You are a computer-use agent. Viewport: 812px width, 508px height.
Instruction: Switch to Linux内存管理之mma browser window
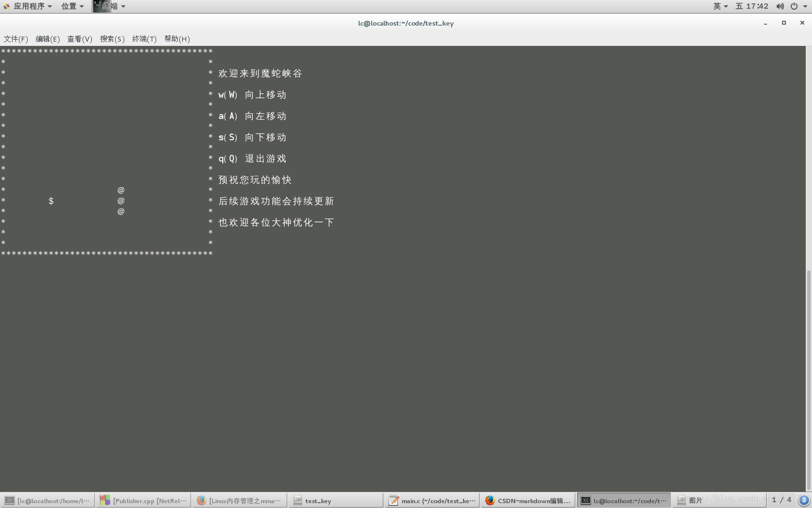pyautogui.click(x=240, y=501)
